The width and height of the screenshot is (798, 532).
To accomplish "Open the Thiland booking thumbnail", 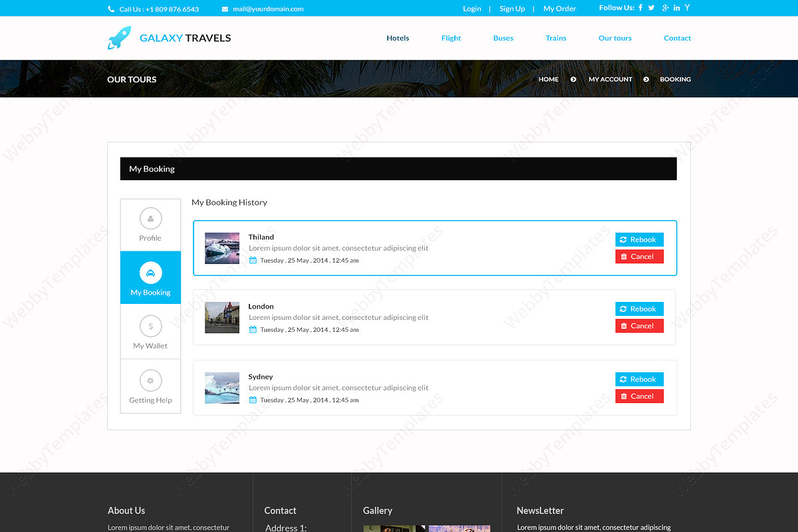I will pyautogui.click(x=222, y=248).
